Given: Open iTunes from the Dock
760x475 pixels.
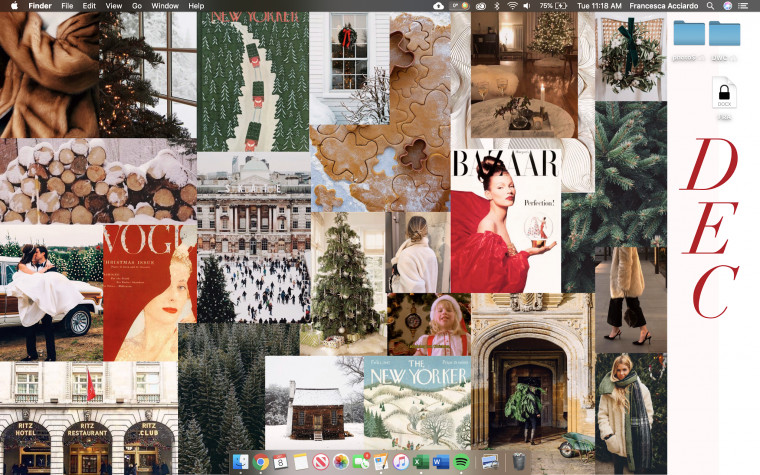Looking at the screenshot, I should coord(401,462).
